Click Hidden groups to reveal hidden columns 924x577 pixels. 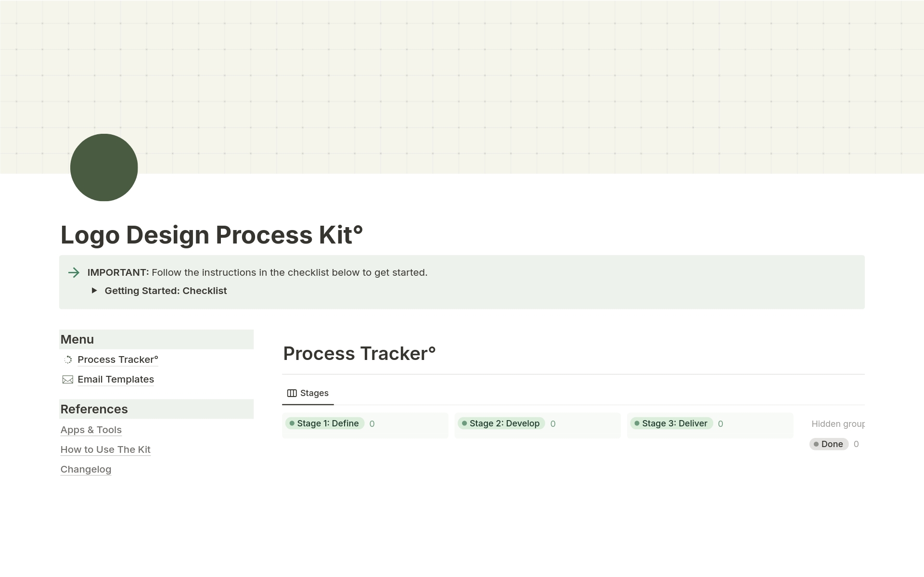[x=838, y=423]
